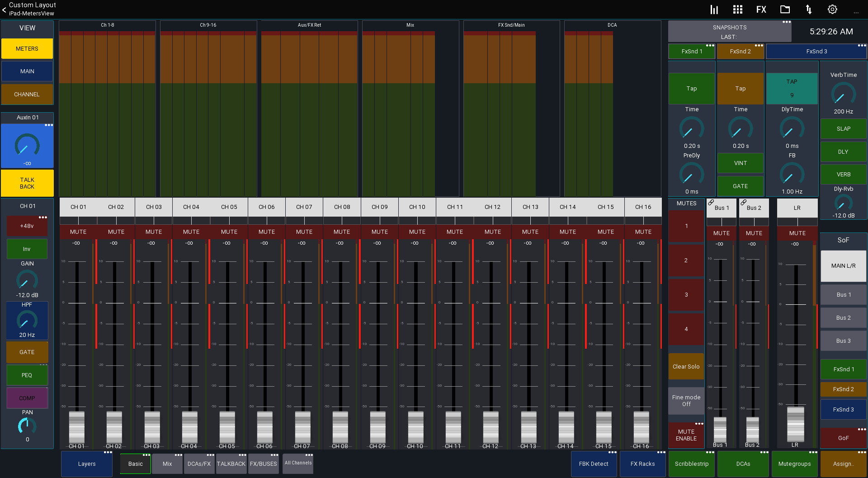Select the FX/BUSES tab at the bottom
The width and height of the screenshot is (868, 478).
point(264,464)
